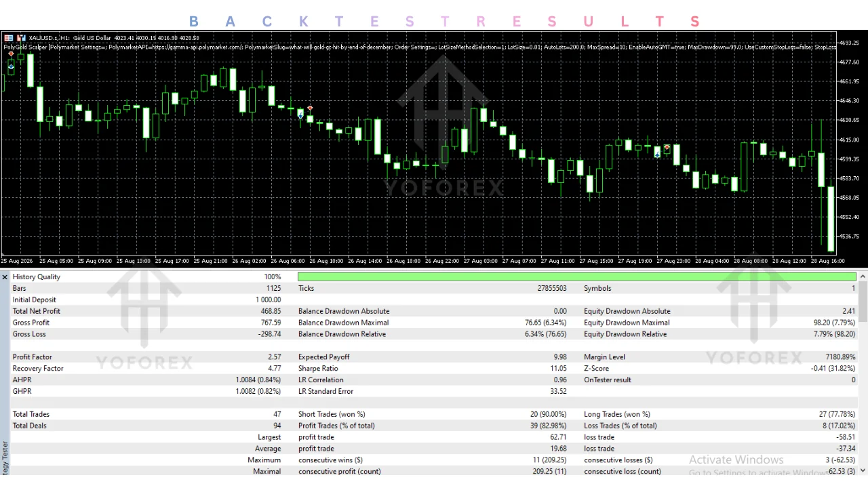Select Recovery Factor value 4.77
868x488 pixels.
pos(274,368)
